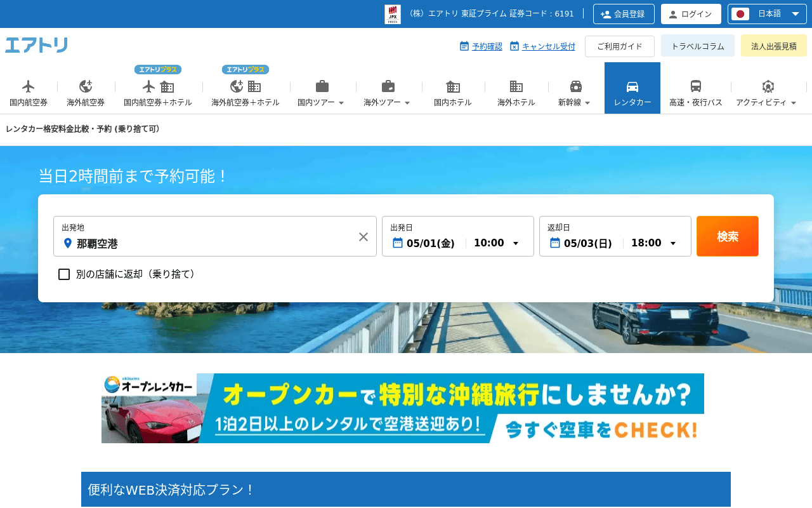Click the トラベルコラム button

tap(698, 46)
